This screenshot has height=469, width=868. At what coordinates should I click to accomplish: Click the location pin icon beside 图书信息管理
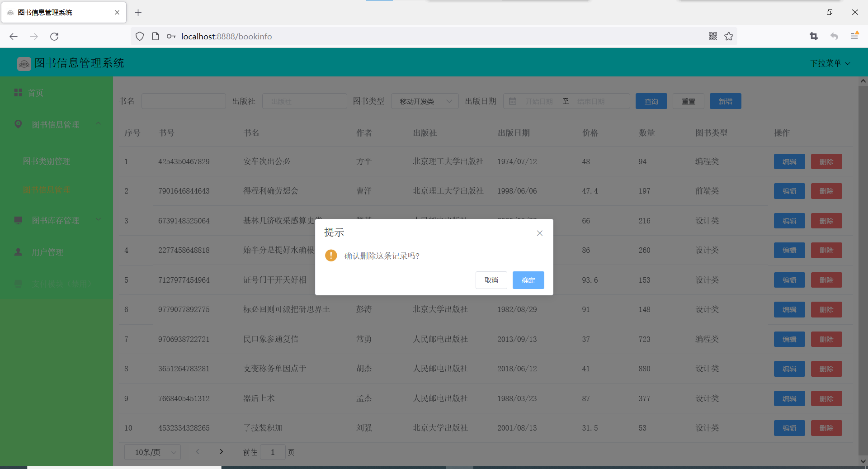pos(18,124)
